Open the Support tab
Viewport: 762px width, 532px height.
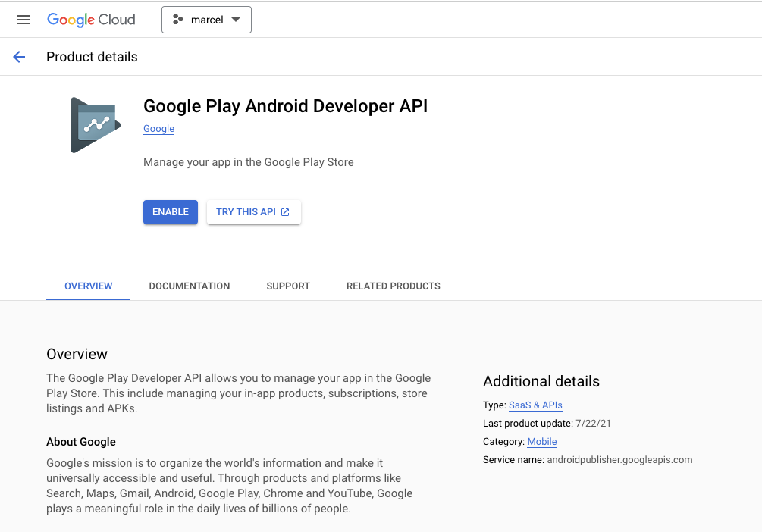tap(288, 286)
